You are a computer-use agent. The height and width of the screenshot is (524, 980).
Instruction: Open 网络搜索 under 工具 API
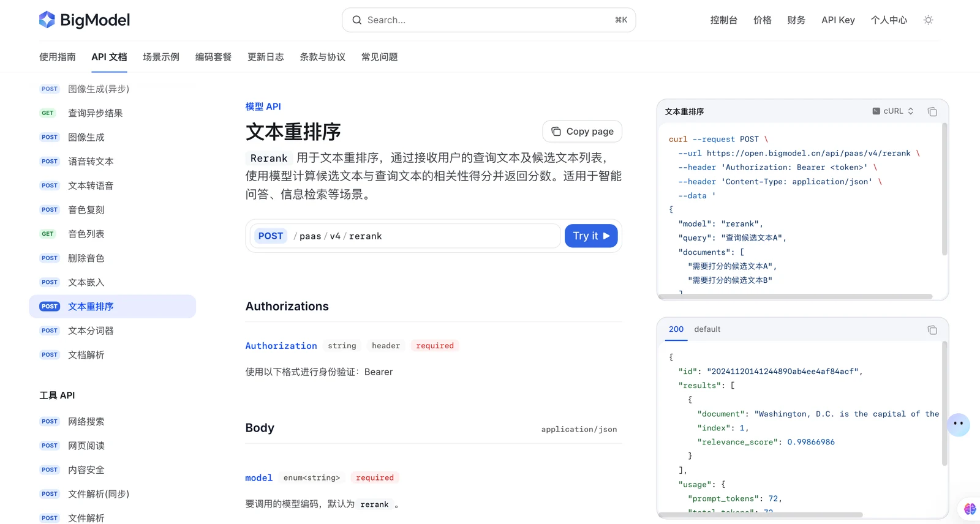(112, 422)
